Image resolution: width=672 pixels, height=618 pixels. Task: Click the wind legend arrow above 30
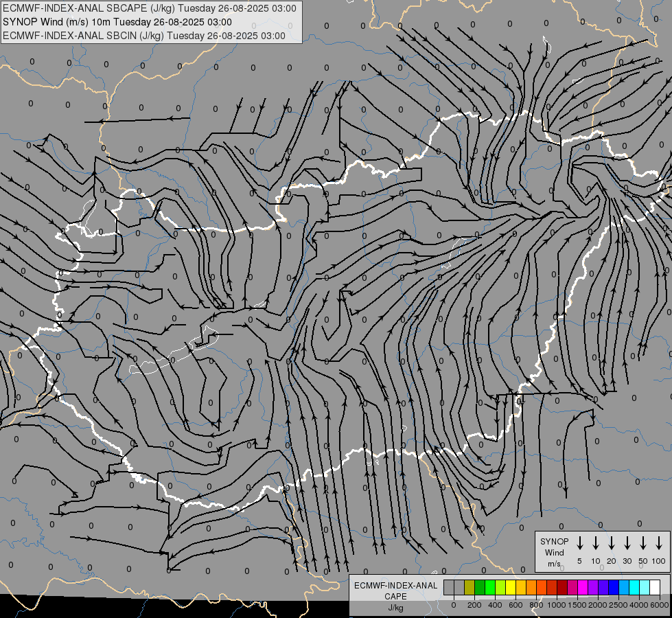pos(627,543)
